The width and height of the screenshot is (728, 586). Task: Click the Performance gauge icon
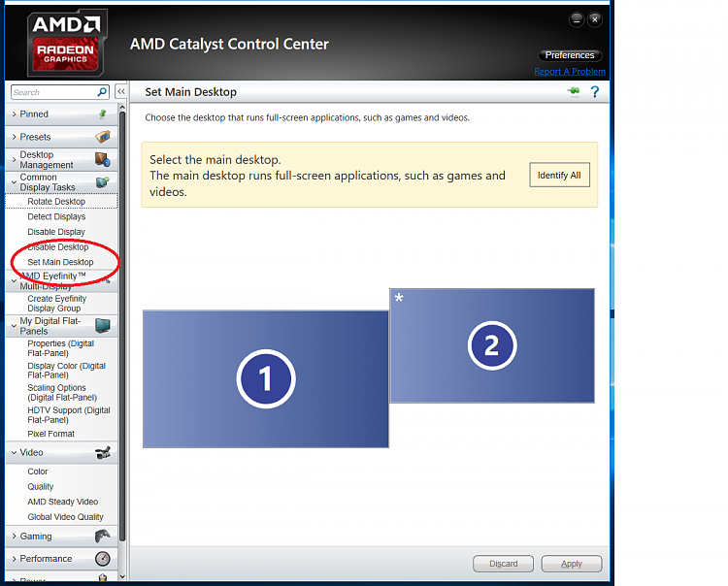(103, 559)
